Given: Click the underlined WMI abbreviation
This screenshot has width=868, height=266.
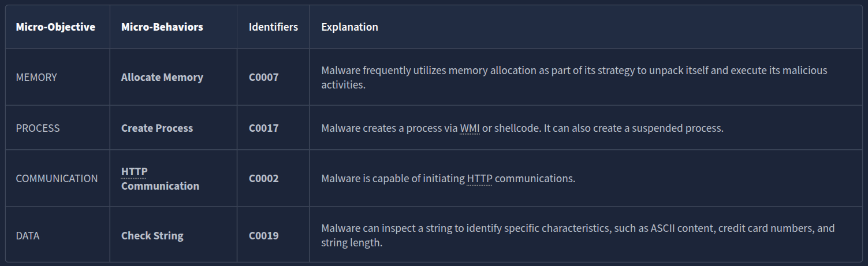Looking at the screenshot, I should point(470,128).
